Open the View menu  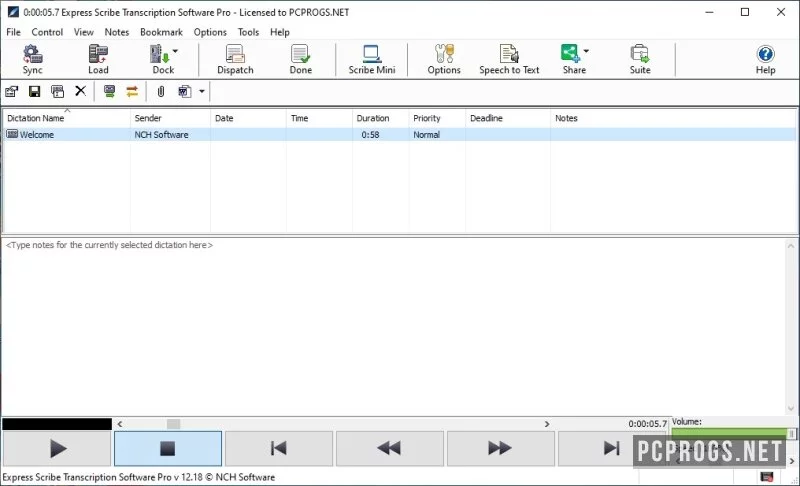(83, 32)
